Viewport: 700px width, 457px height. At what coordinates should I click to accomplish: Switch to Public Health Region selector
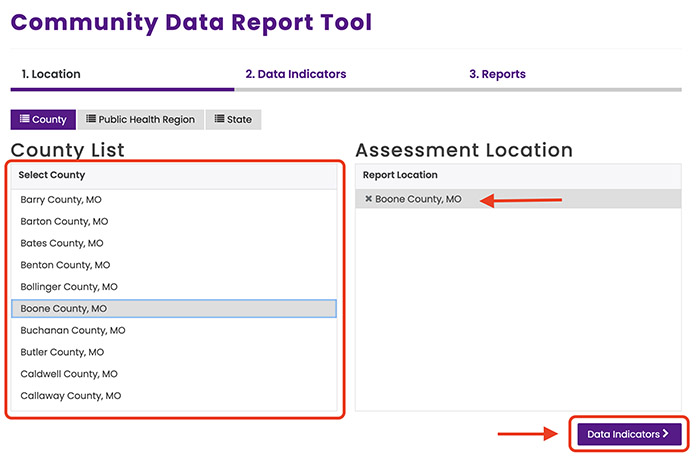pos(141,120)
